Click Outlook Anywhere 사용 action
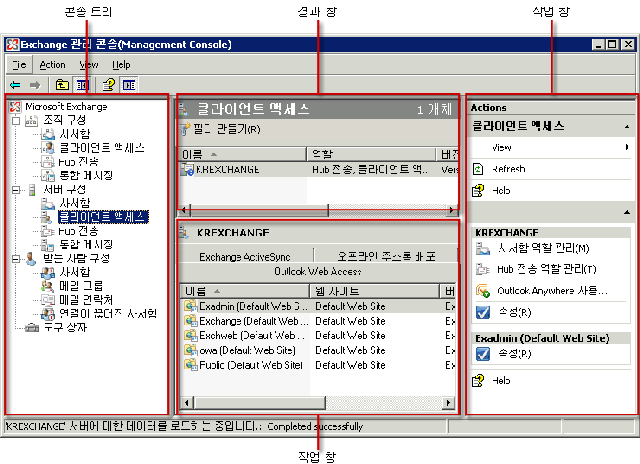 coord(552,291)
